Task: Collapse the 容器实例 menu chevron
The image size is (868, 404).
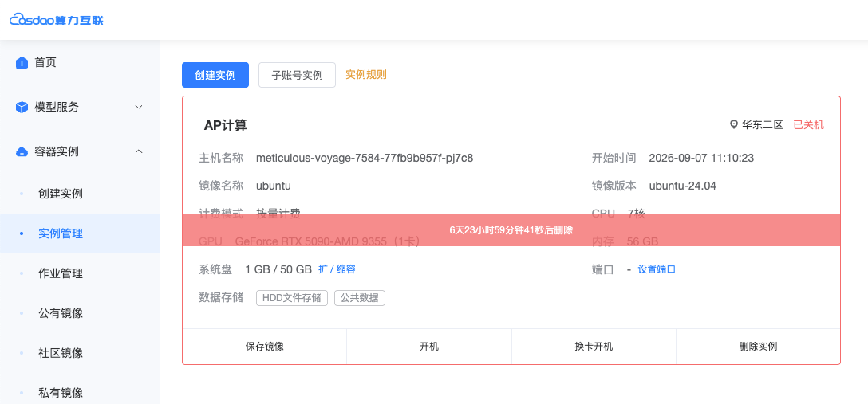Action: coord(139,151)
